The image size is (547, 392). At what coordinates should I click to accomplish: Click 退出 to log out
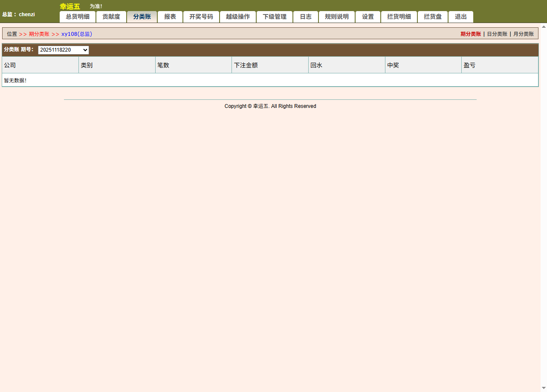461,17
